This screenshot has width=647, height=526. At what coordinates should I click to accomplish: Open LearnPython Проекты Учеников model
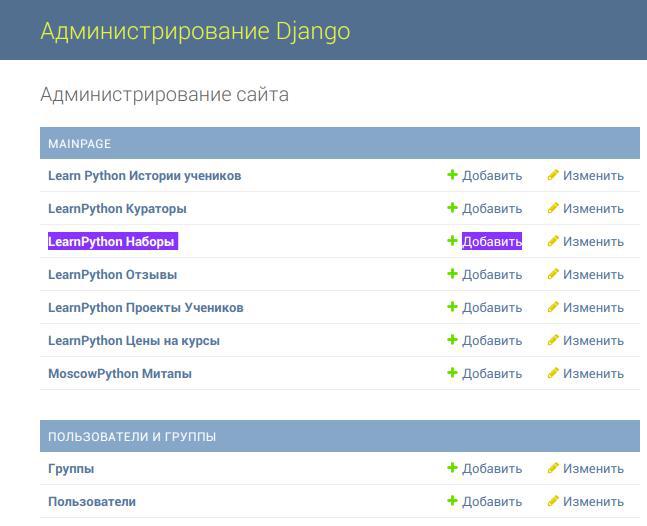point(146,308)
